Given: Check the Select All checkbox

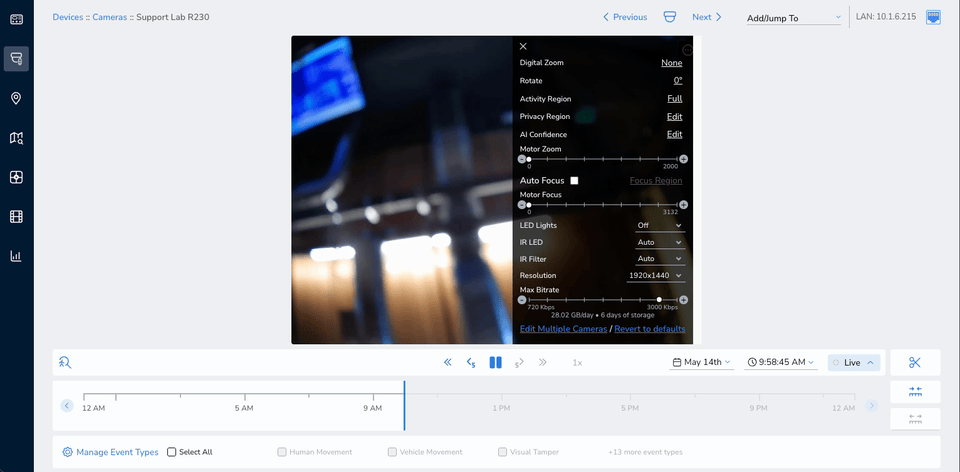Looking at the screenshot, I should 171,452.
